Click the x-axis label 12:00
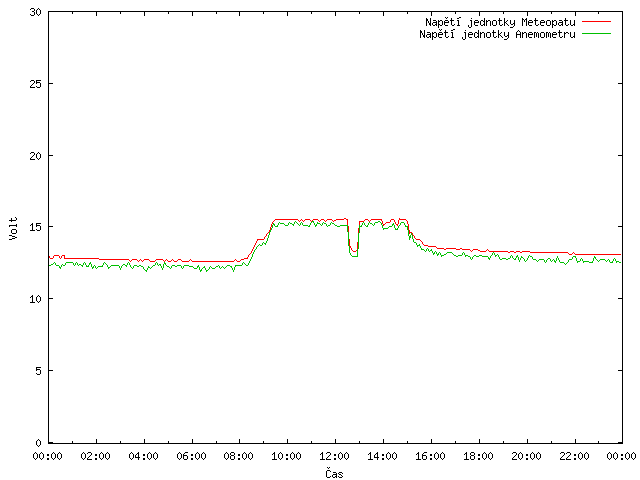 click(x=334, y=456)
